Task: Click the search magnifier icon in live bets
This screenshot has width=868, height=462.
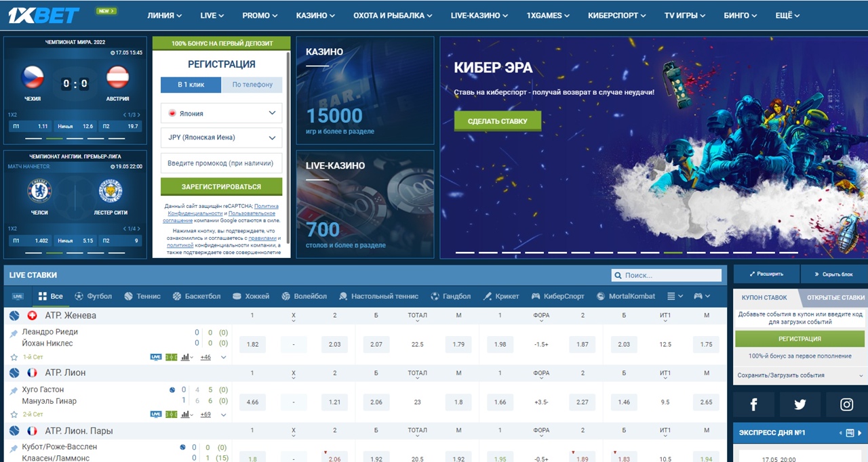Action: (x=618, y=276)
